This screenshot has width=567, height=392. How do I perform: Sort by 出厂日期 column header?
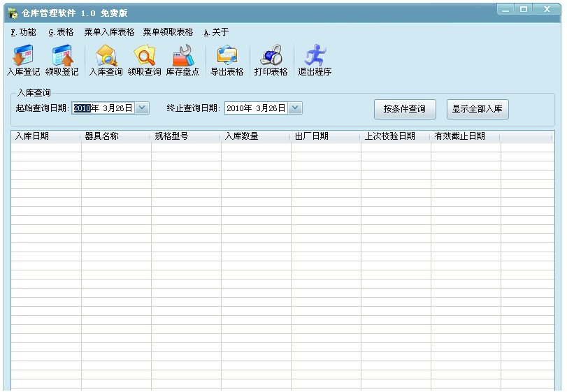click(x=325, y=136)
